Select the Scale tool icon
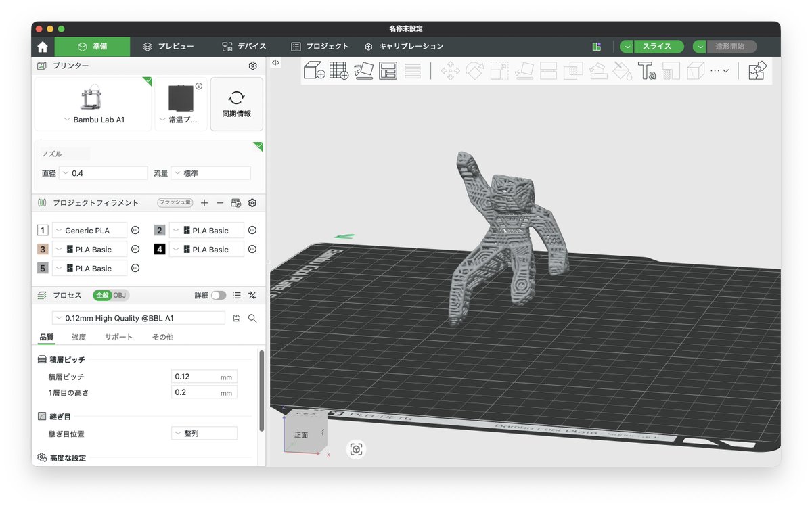 click(x=499, y=71)
